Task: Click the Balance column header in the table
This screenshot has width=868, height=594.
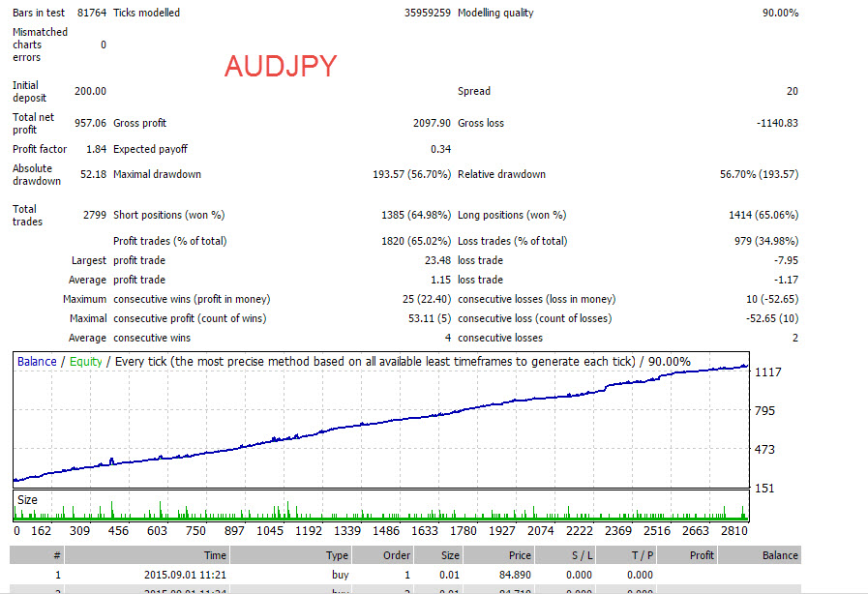Action: (760, 555)
